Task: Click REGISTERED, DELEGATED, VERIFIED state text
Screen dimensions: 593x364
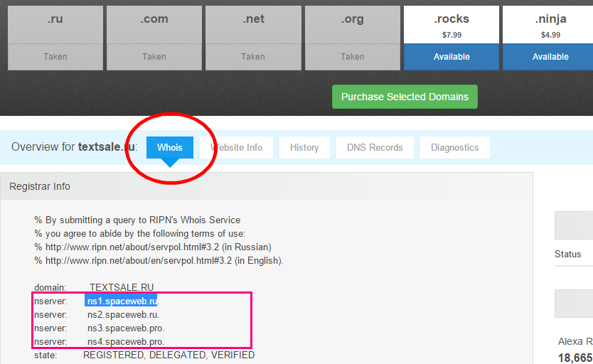Action: pyautogui.click(x=169, y=355)
